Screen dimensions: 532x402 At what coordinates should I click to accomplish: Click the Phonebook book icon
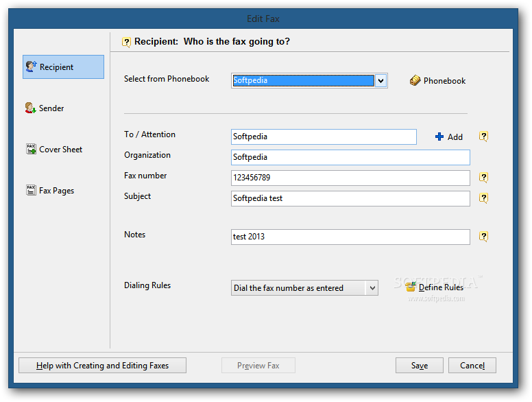(415, 80)
